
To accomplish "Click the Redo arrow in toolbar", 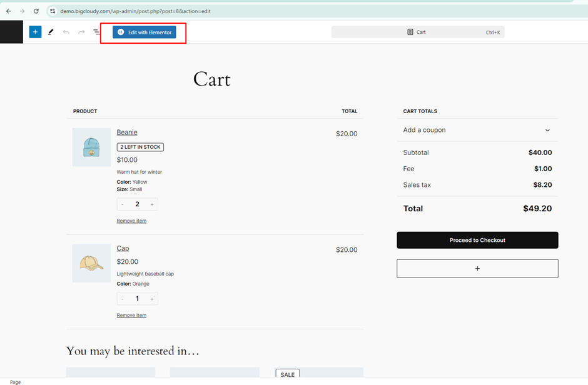I will [x=81, y=32].
